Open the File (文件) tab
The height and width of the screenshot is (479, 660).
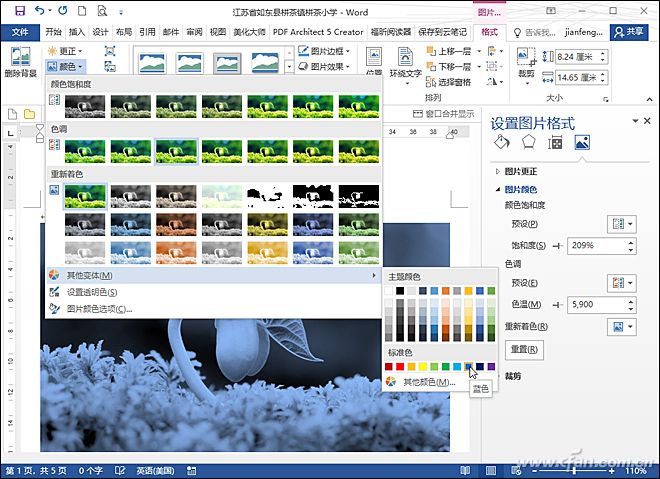tap(20, 32)
